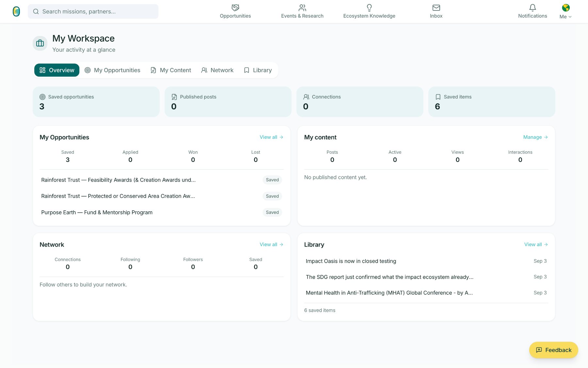588x368 pixels.
Task: Click Manage in My content panel
Action: 536,137
